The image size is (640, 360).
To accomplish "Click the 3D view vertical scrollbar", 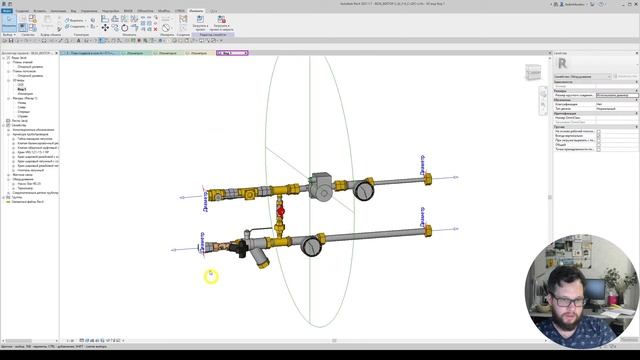I will 549,198.
